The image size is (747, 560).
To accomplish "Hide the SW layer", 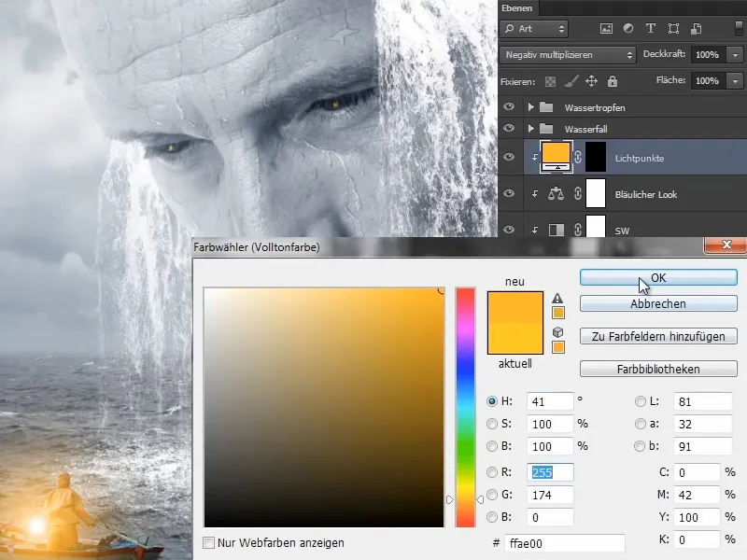I will coord(509,230).
